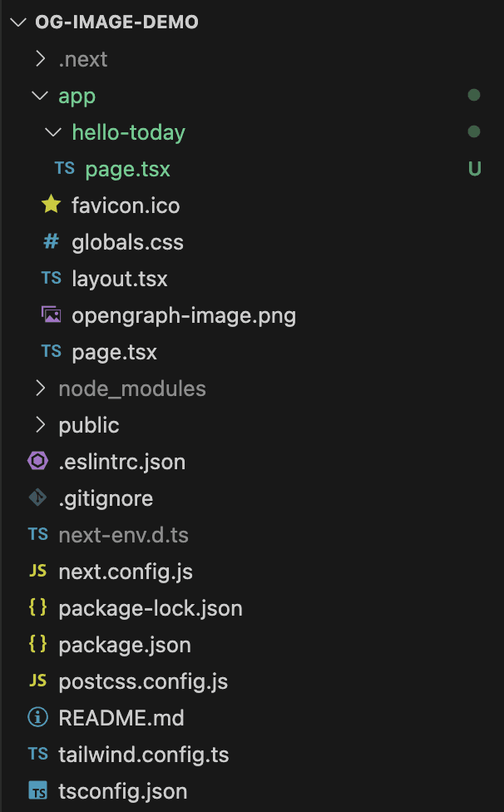Viewport: 504px width, 812px height.
Task: Select the public folder
Action: point(88,424)
